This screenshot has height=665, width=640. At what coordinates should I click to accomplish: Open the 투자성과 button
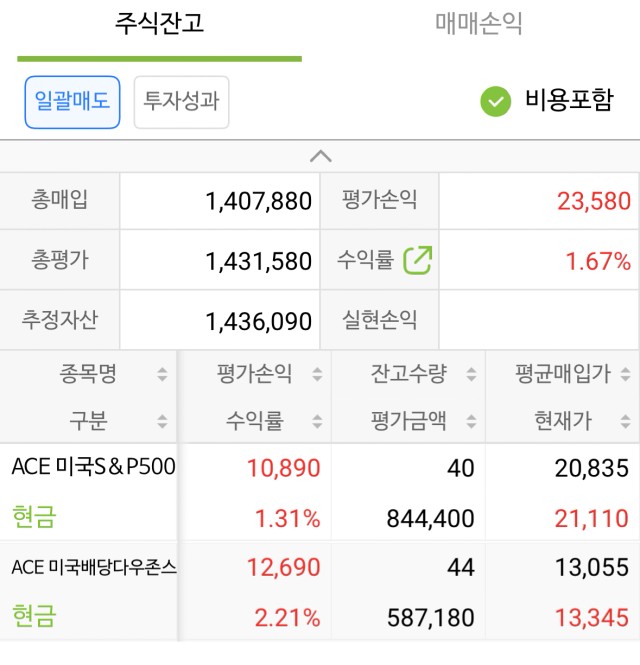pyautogui.click(x=182, y=102)
